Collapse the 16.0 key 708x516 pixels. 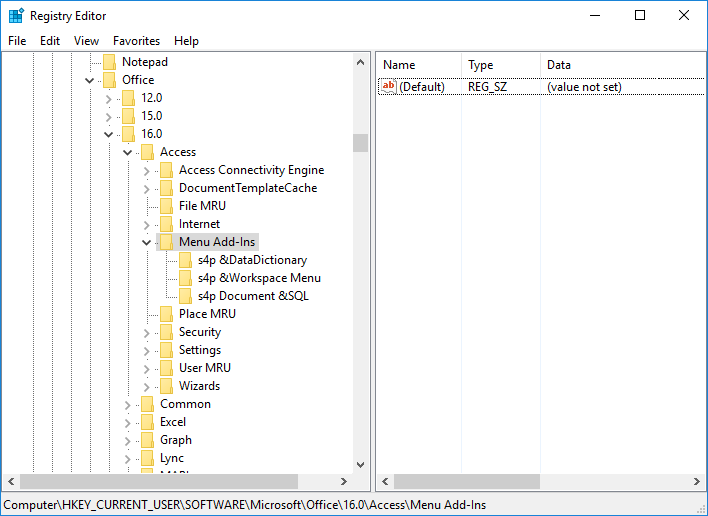pyautogui.click(x=108, y=135)
